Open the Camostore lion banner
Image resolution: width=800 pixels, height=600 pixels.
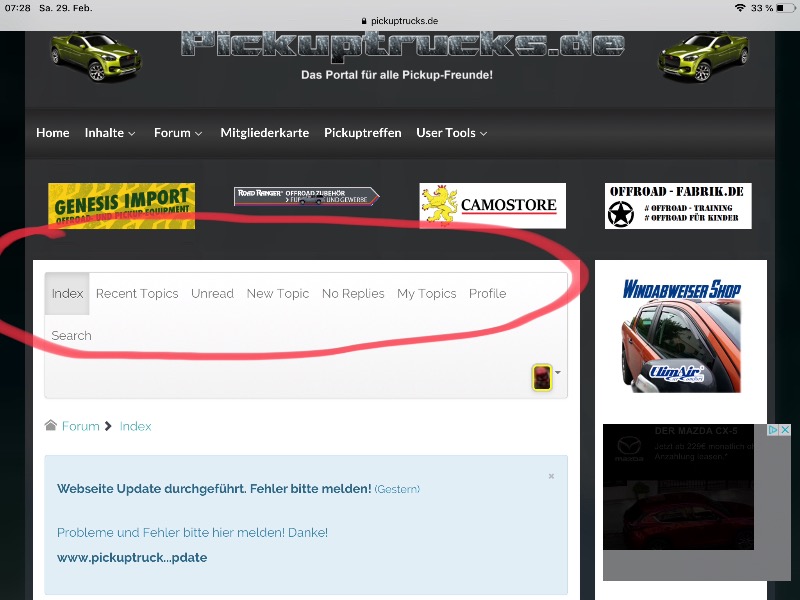point(492,205)
